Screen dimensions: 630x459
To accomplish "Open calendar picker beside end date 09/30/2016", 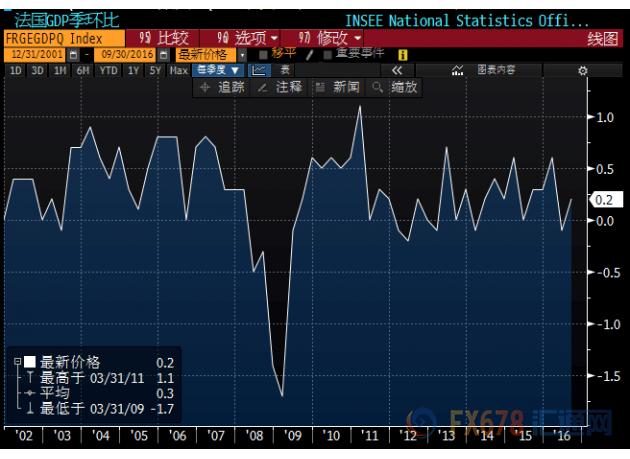I will pos(163,55).
